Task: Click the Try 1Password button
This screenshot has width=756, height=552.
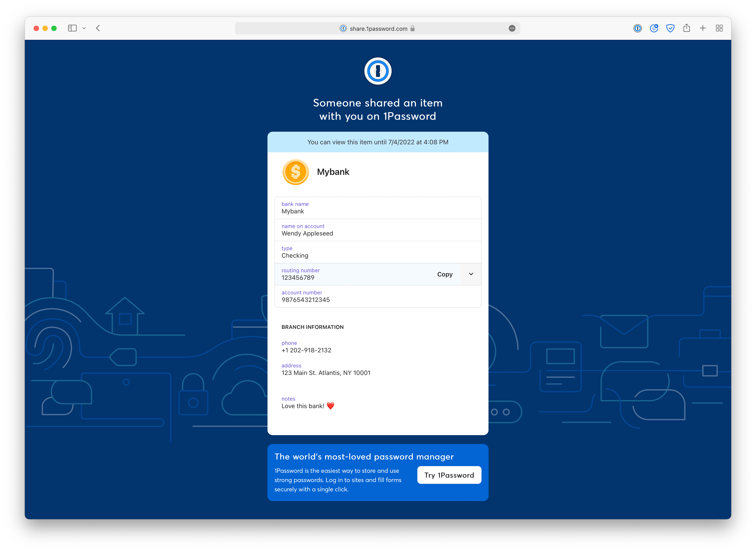Action: (449, 475)
